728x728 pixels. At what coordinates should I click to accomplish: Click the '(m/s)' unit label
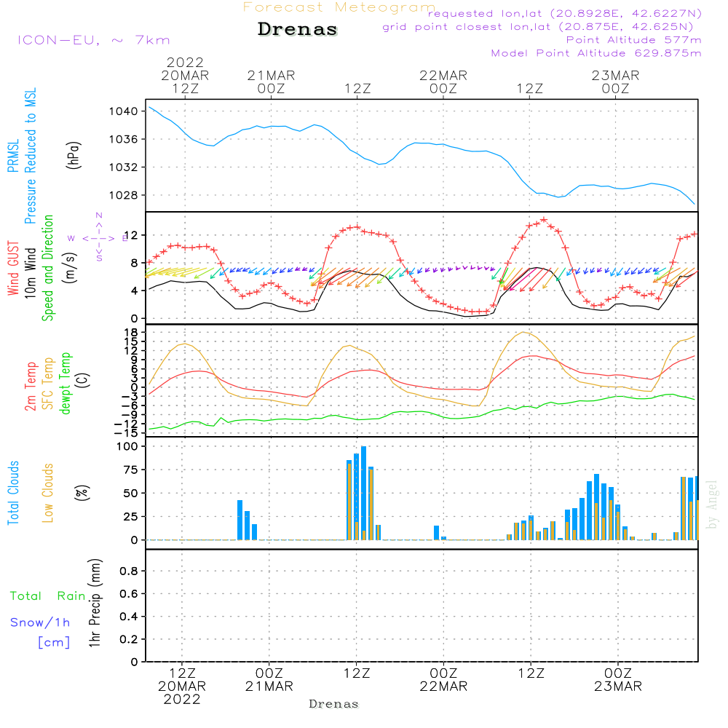click(x=70, y=268)
